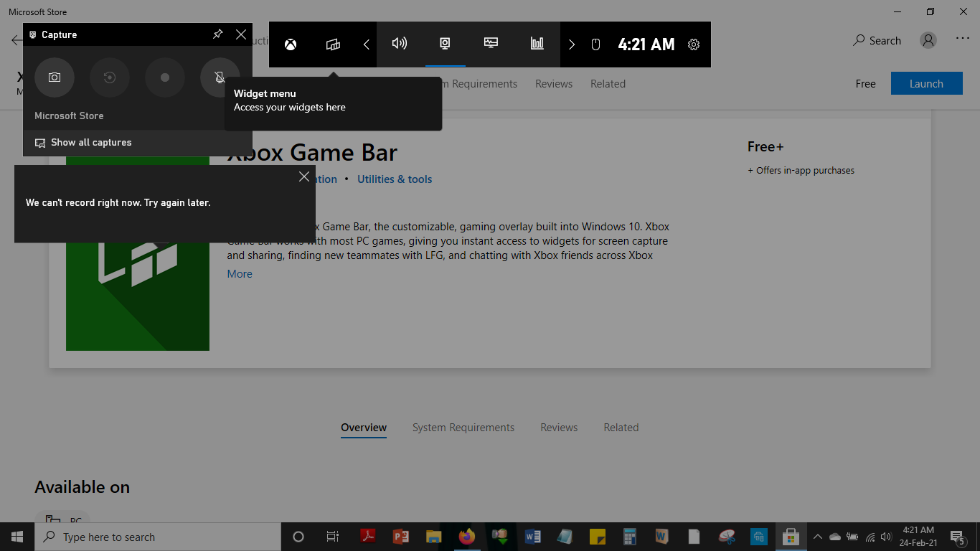Screen dimensions: 980x551
Task: Click the taskbar search box
Action: click(x=158, y=537)
